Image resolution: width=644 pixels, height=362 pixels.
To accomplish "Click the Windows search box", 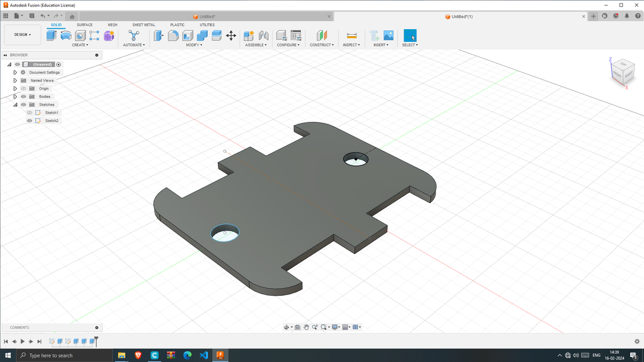I will tap(65, 355).
